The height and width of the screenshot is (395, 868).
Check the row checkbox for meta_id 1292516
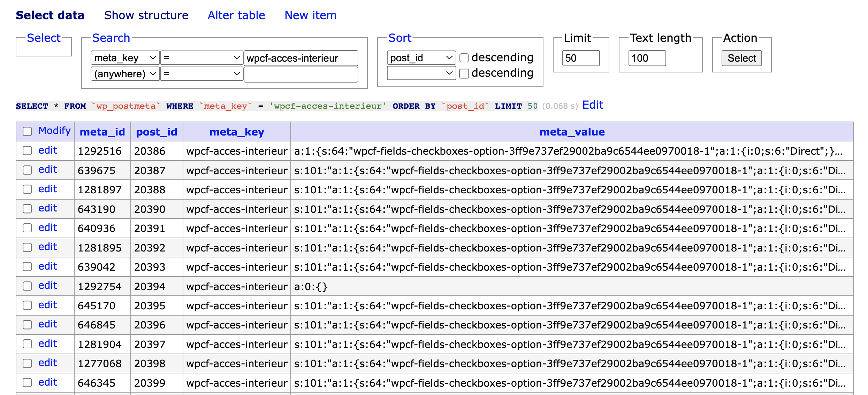27,150
